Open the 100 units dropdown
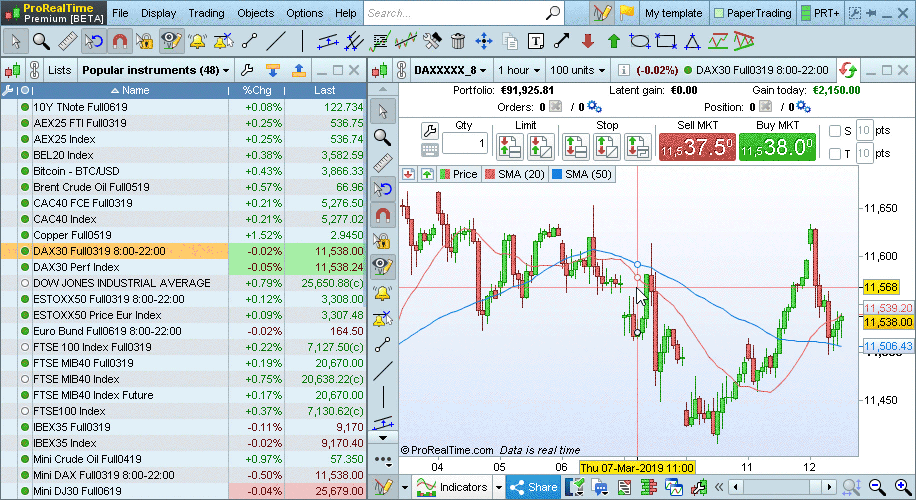 [578, 70]
